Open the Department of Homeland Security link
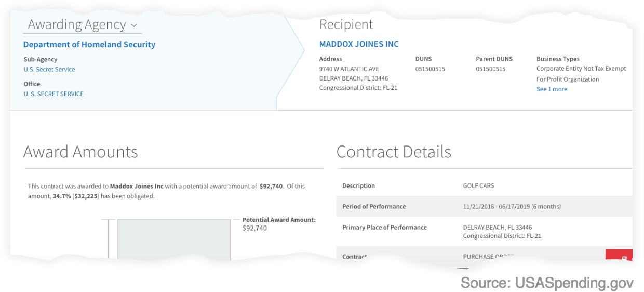644x292 pixels. pos(89,45)
